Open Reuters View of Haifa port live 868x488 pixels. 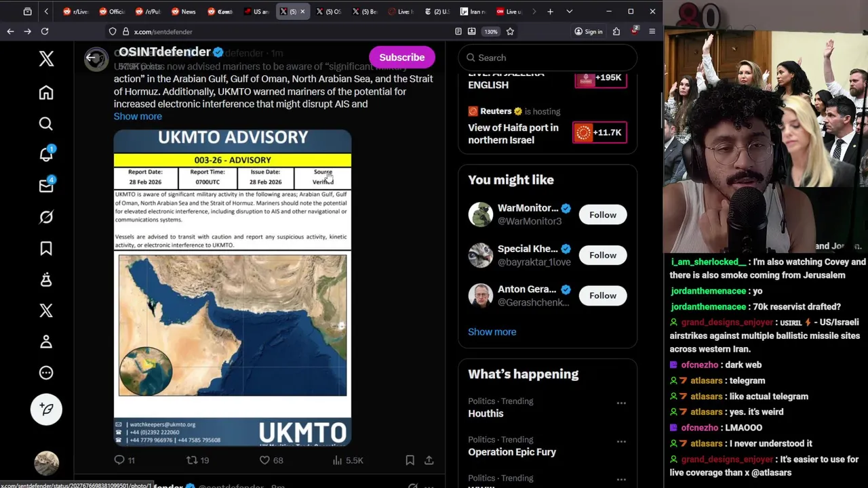click(513, 134)
